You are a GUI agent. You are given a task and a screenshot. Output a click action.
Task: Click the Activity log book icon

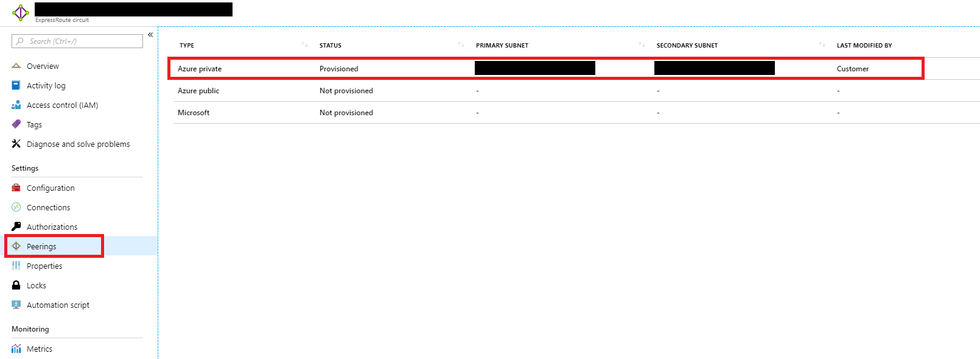point(16,85)
